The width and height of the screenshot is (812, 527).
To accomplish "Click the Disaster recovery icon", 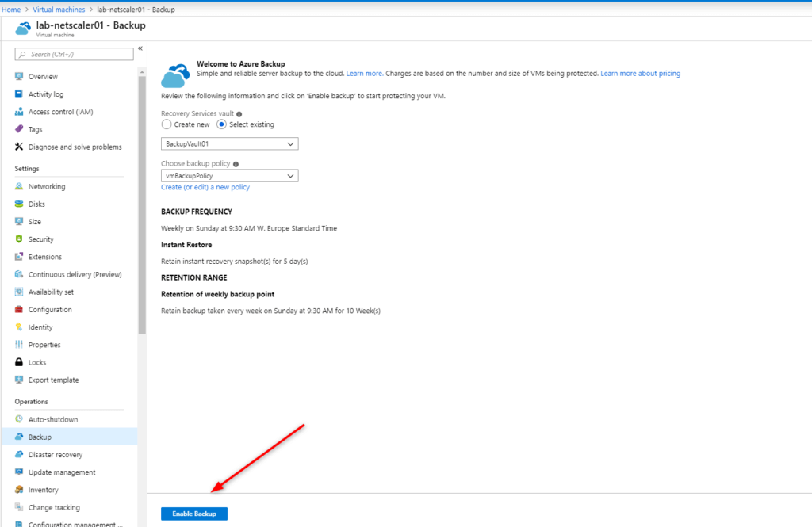I will 19,454.
